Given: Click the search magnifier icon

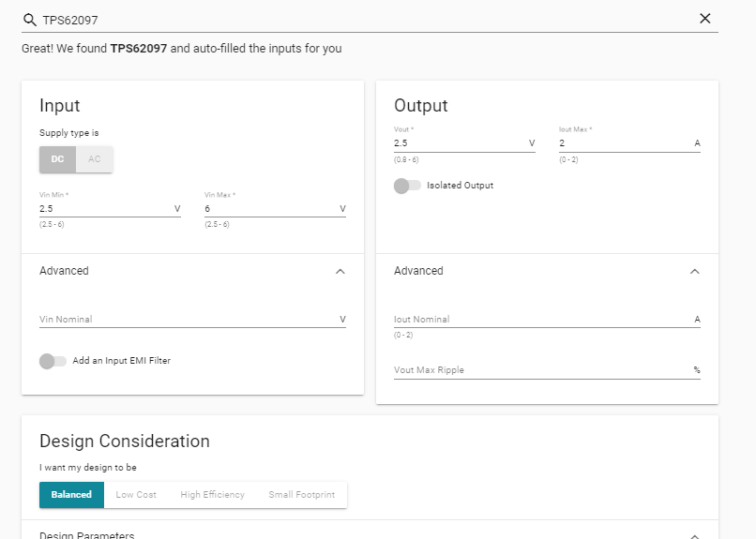Looking at the screenshot, I should [29, 19].
